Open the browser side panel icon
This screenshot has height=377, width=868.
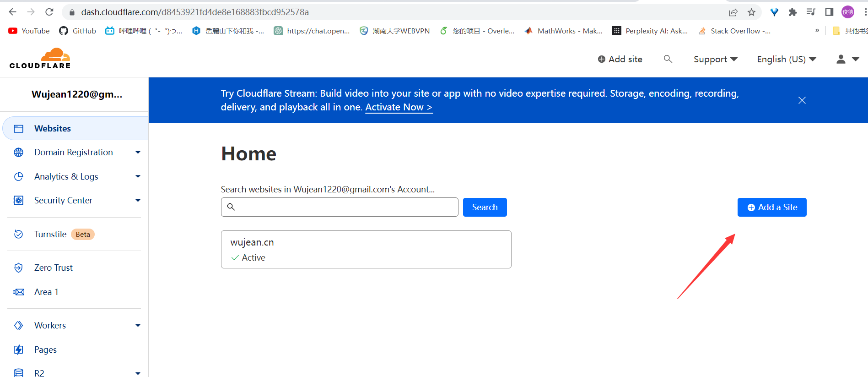[829, 12]
